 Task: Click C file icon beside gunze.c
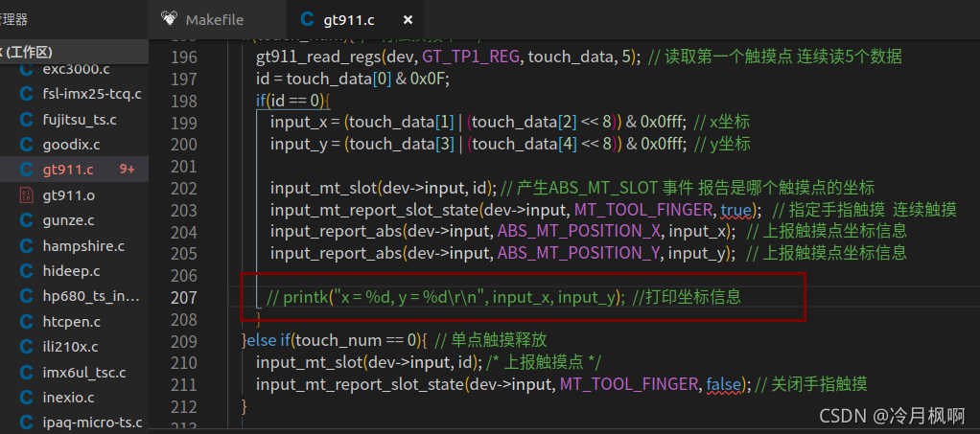click(x=26, y=220)
